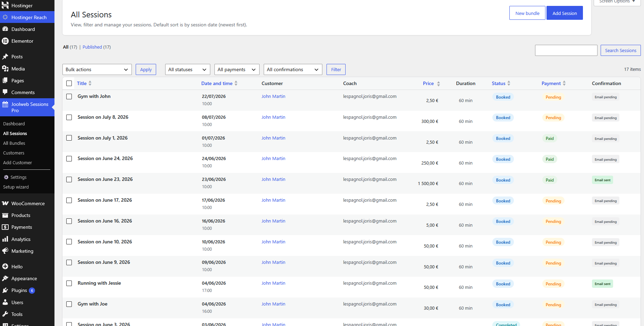This screenshot has width=644, height=326.
Task: Click the search sessions text field
Action: pos(566,50)
